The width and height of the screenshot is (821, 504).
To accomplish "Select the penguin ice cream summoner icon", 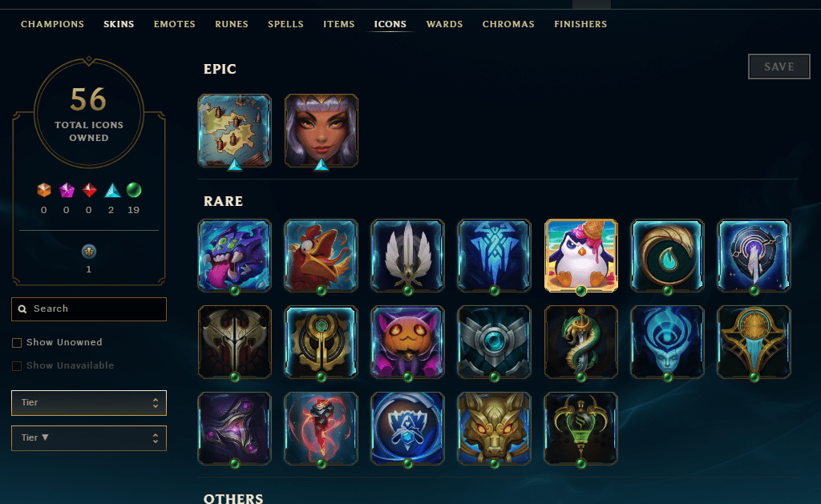I will point(580,256).
